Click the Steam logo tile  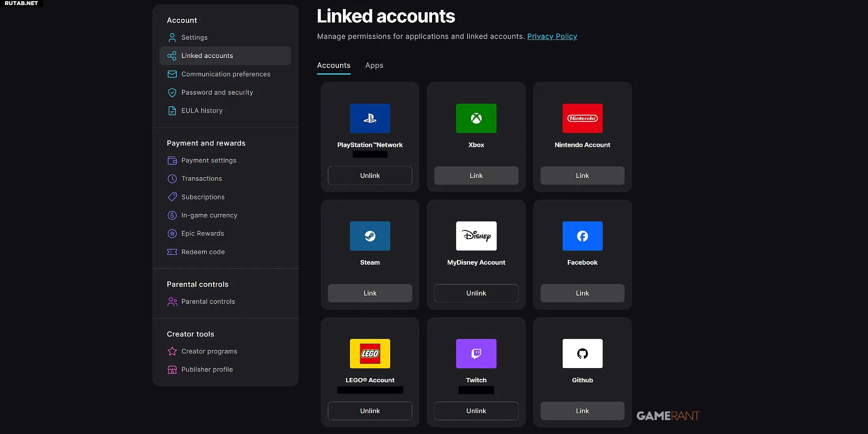tap(370, 236)
